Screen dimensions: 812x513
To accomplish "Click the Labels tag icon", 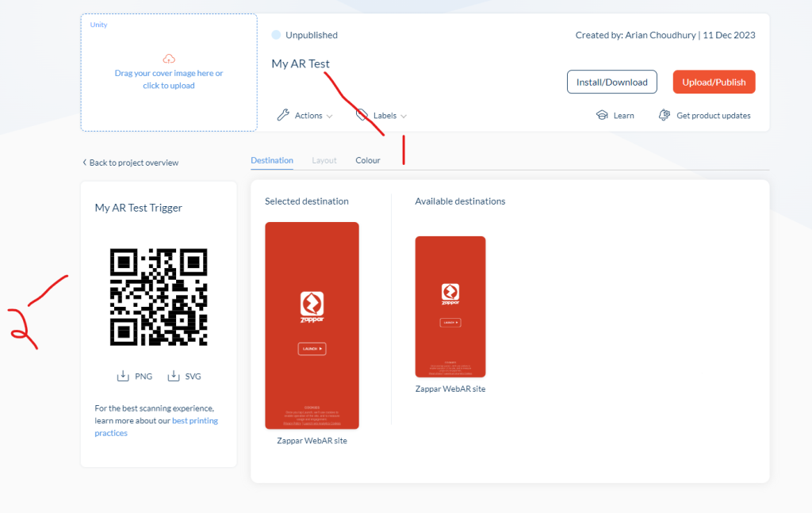I will pyautogui.click(x=362, y=115).
